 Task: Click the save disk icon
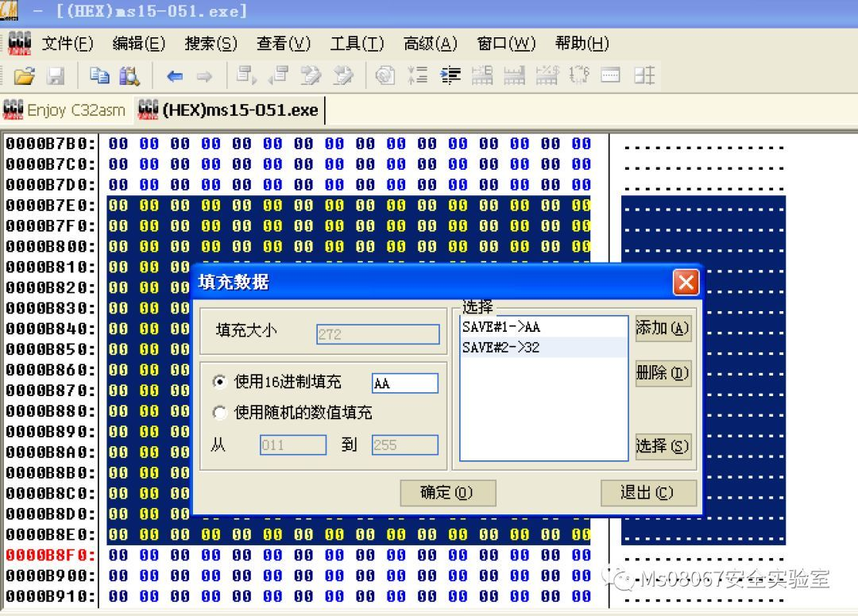pos(56,75)
